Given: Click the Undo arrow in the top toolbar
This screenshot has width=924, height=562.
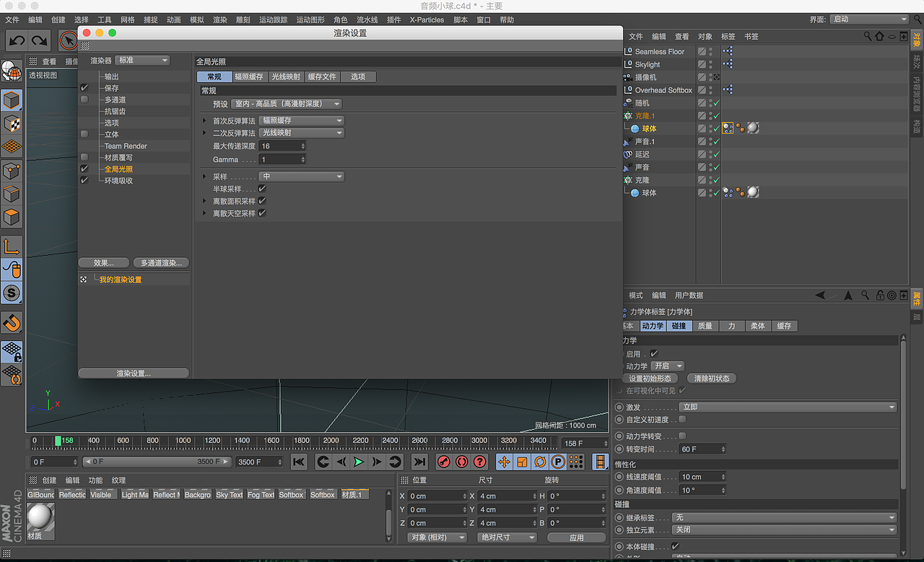Looking at the screenshot, I should (x=17, y=41).
